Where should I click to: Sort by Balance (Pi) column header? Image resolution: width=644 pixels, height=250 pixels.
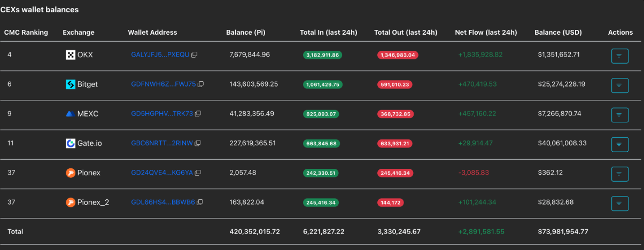[245, 33]
